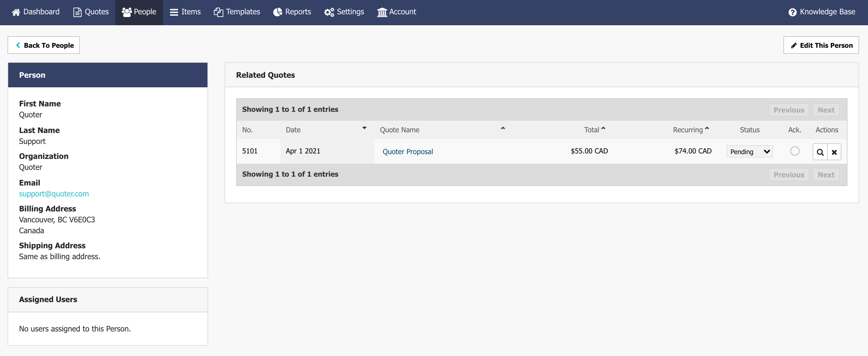
Task: Open the Templates menu item
Action: click(237, 12)
